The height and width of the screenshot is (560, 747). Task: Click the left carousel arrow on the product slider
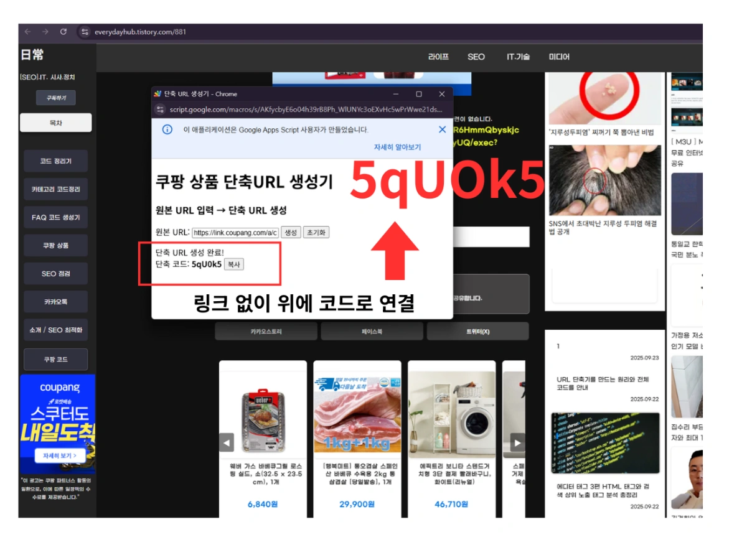226,442
